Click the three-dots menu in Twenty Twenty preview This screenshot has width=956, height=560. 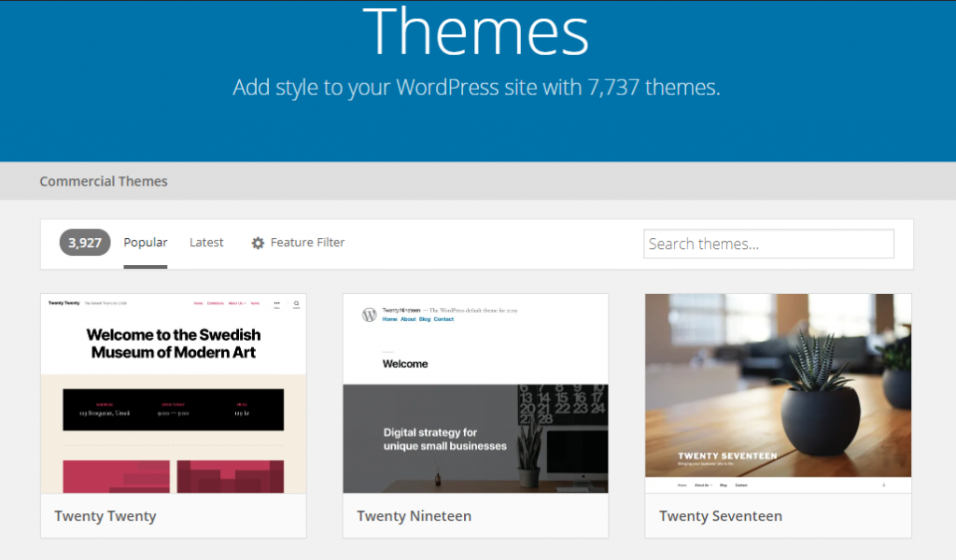point(276,303)
